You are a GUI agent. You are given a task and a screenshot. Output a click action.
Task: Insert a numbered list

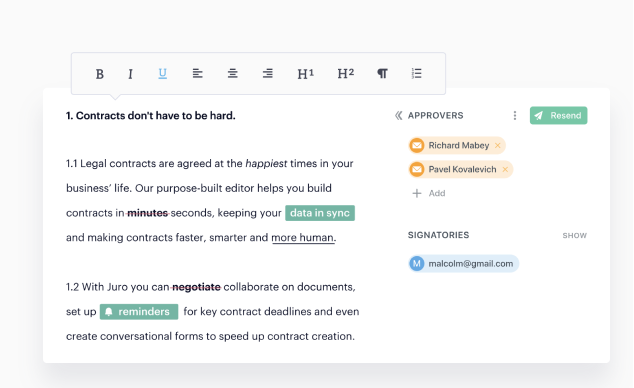point(416,74)
